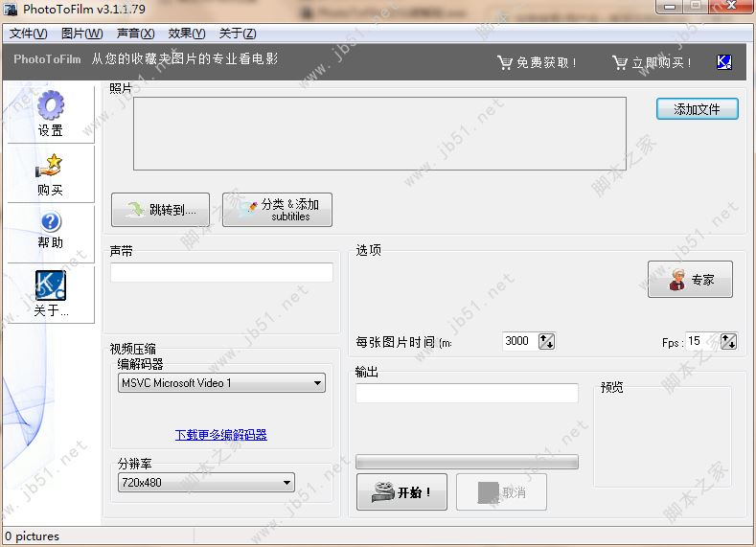Click the 0 pictures status bar text
The height and width of the screenshot is (547, 756).
point(32,536)
